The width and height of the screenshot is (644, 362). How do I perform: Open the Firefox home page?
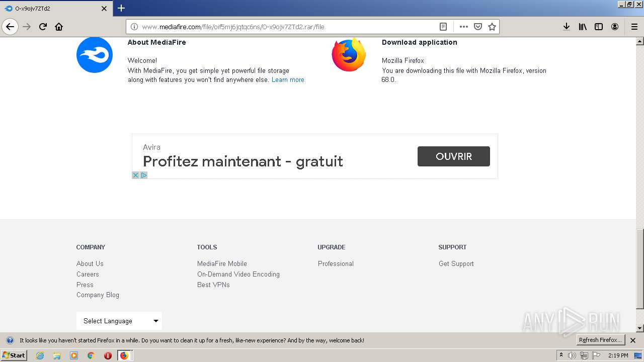click(x=59, y=27)
